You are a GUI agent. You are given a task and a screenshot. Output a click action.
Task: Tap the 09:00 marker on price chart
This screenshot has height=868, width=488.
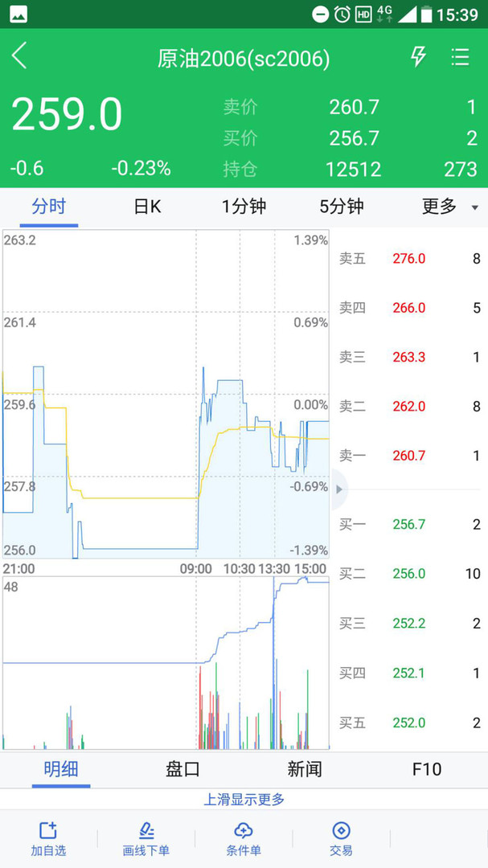[x=195, y=568]
